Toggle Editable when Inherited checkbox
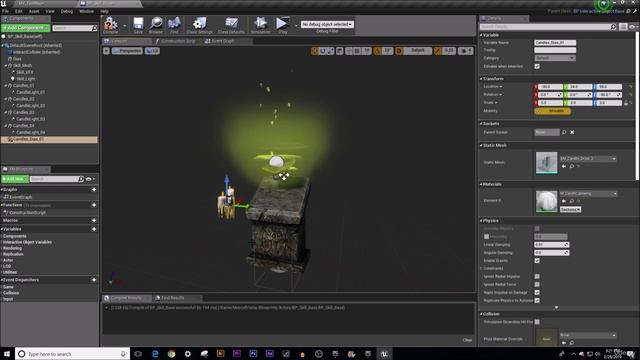The image size is (640, 360). tap(537, 67)
